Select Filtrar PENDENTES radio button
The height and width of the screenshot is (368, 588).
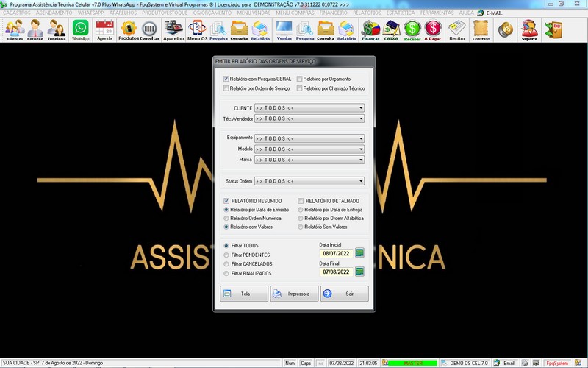click(226, 255)
